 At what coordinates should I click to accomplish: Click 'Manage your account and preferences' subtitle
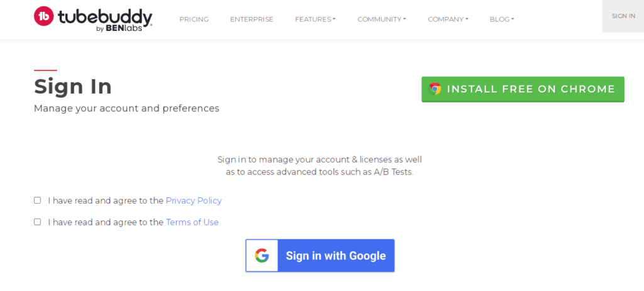(x=126, y=108)
